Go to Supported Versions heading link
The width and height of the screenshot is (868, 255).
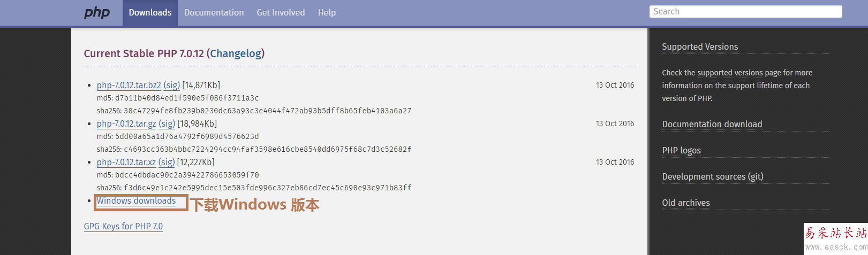click(700, 47)
